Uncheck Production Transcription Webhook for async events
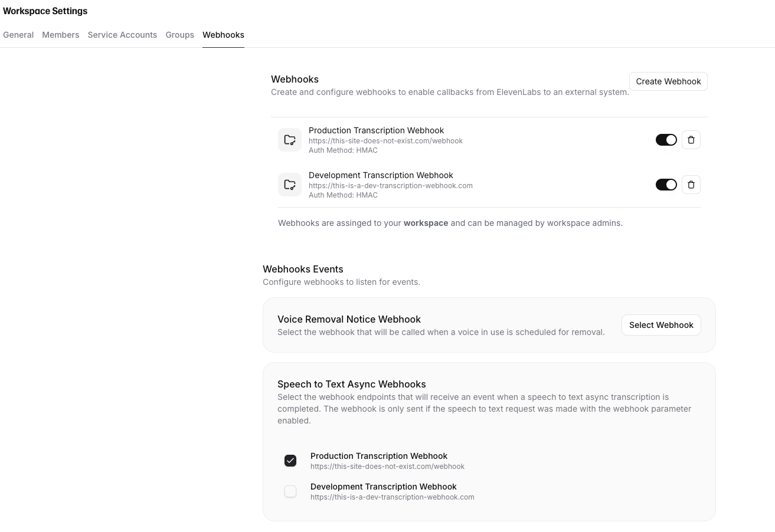775x532 pixels. [x=290, y=461]
